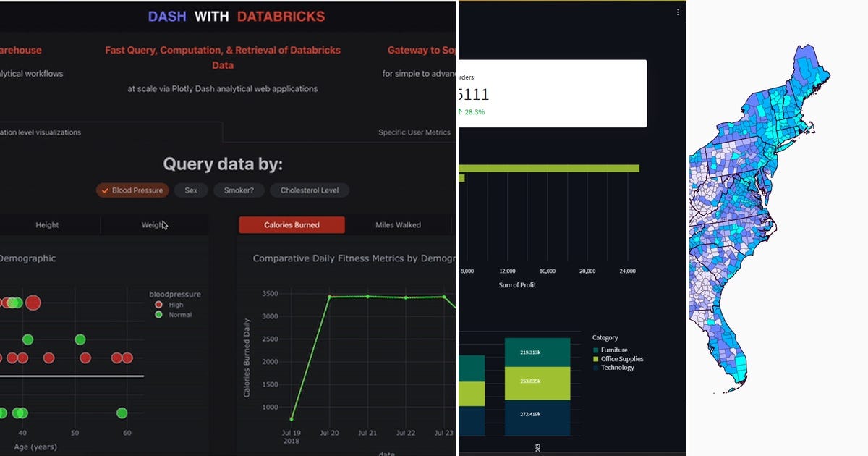Click the Calories Burned button
The height and width of the screenshot is (456, 868).
292,224
